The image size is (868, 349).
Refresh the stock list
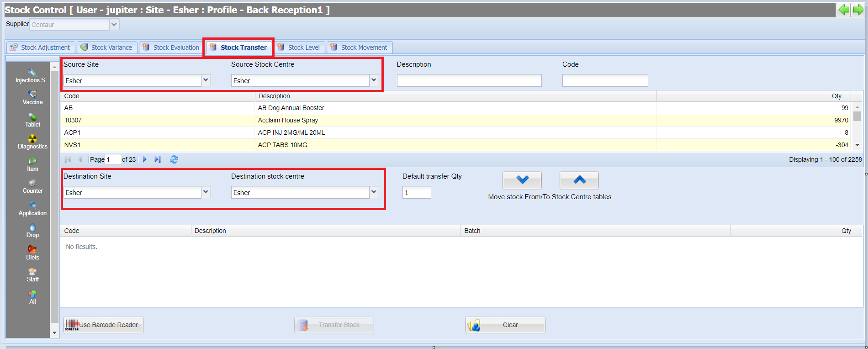[x=174, y=159]
